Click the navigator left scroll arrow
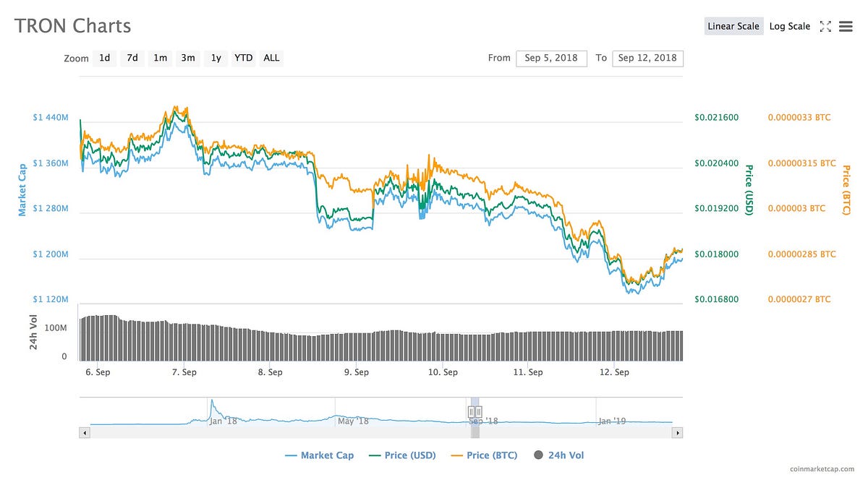868x485 pixels. click(x=85, y=432)
